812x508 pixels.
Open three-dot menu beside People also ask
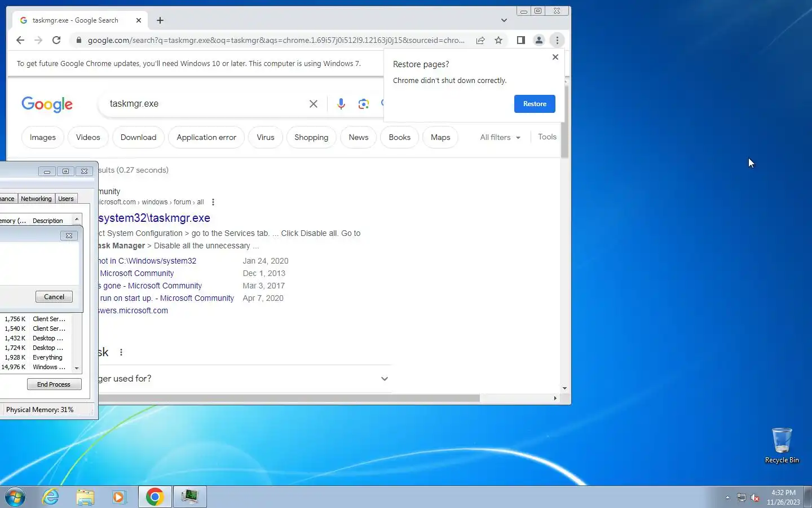[x=121, y=352]
